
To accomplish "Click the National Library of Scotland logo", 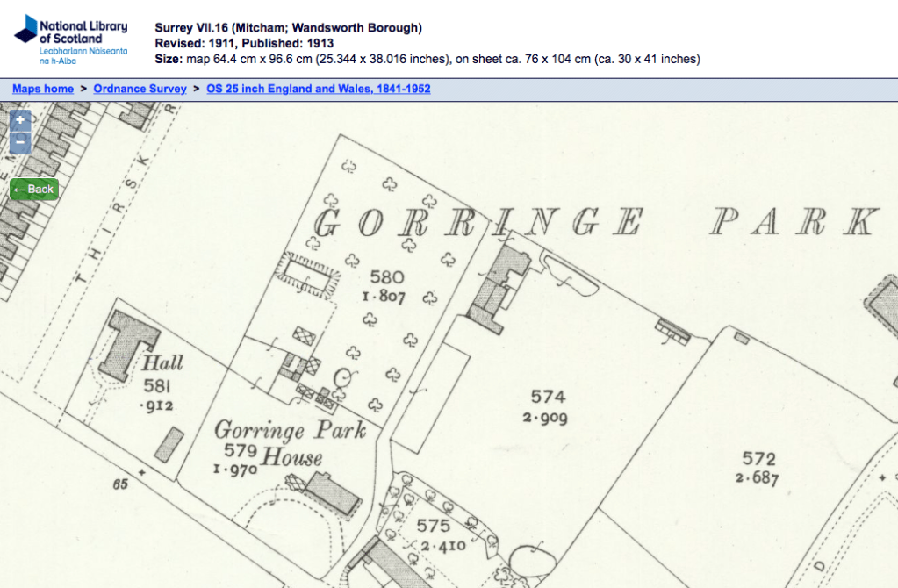I will pyautogui.click(x=71, y=39).
